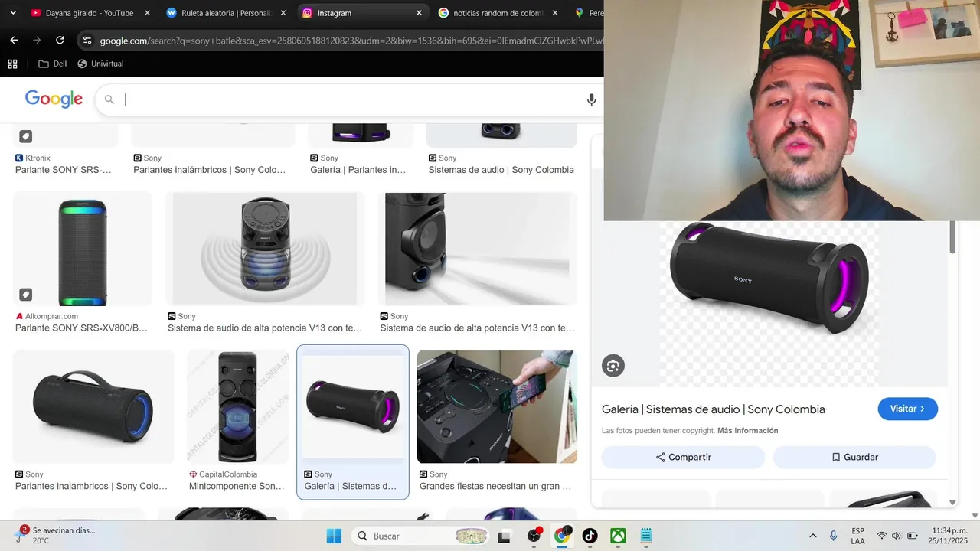Click the battery status tray icon

pos(913,536)
